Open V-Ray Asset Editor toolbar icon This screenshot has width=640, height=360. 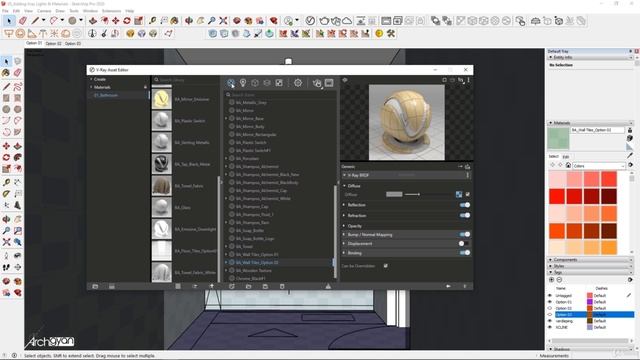click(x=310, y=20)
